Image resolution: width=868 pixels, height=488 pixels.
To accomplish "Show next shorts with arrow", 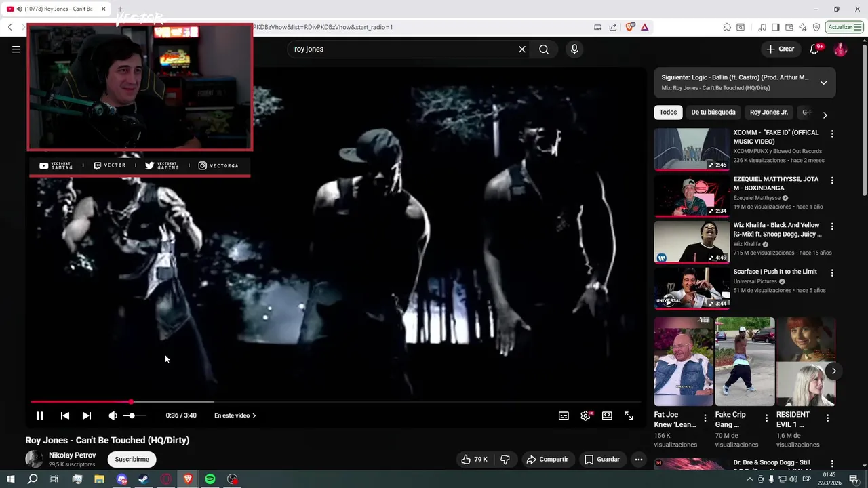I will 833,371.
